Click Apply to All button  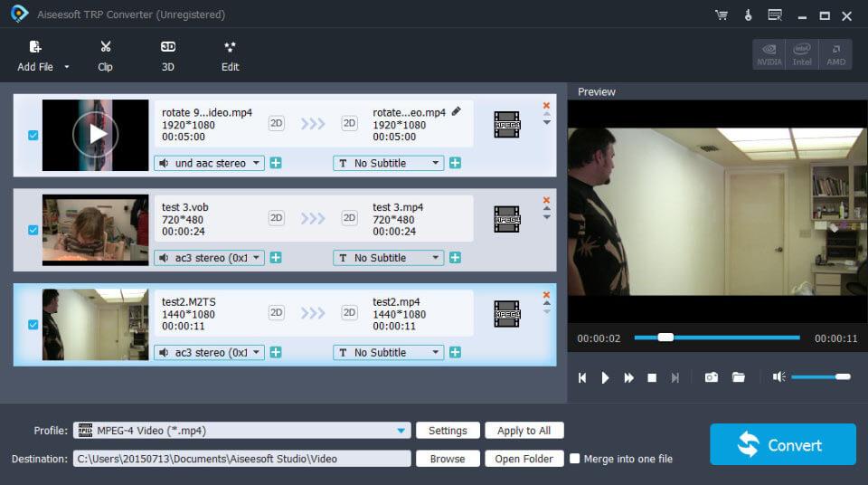pos(524,431)
